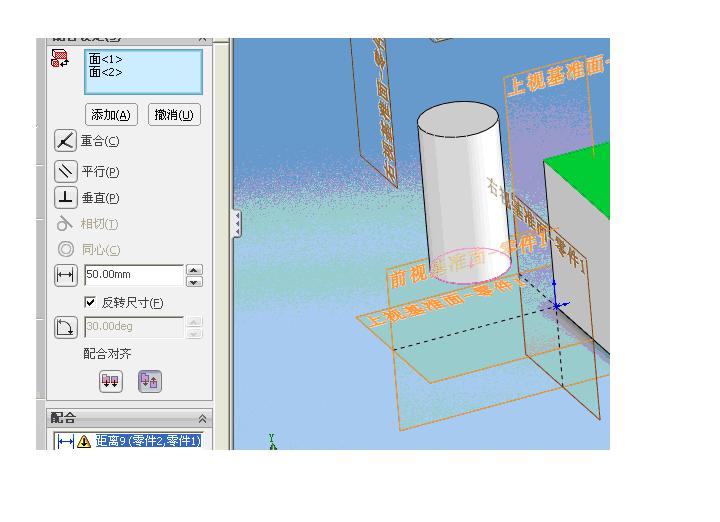This screenshot has width=720, height=522.
Task: Click the panel splitter collapse handle
Action: pos(237,224)
